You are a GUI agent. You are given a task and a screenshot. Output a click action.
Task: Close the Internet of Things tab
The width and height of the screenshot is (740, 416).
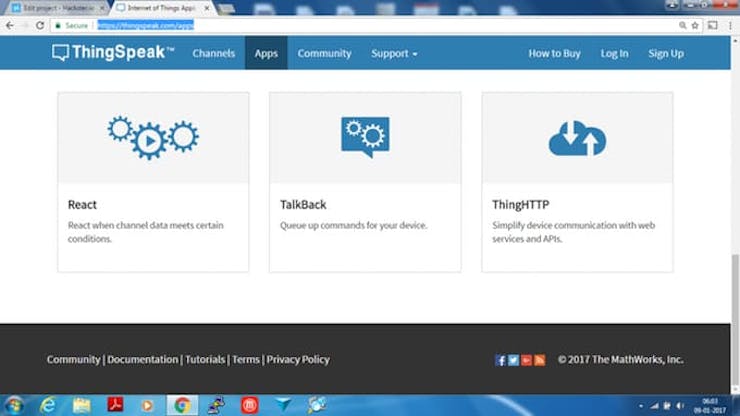click(x=207, y=8)
